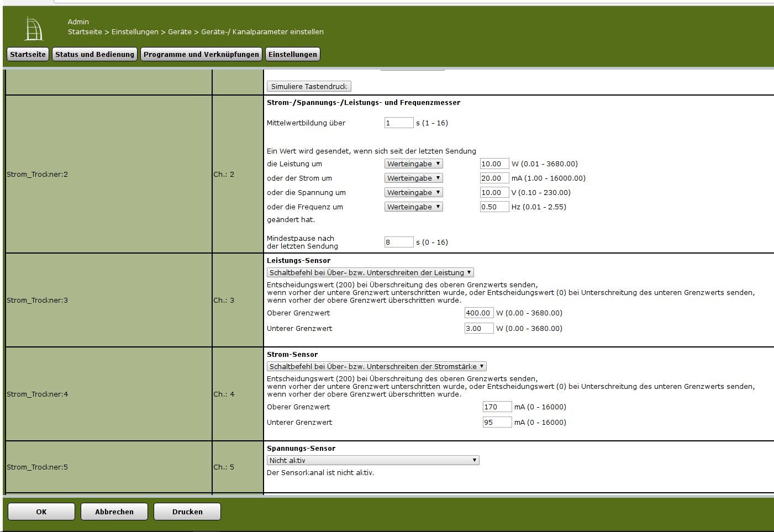Open the Strom Werteingabe dropdown
Image resolution: width=774 pixels, height=532 pixels.
point(414,178)
